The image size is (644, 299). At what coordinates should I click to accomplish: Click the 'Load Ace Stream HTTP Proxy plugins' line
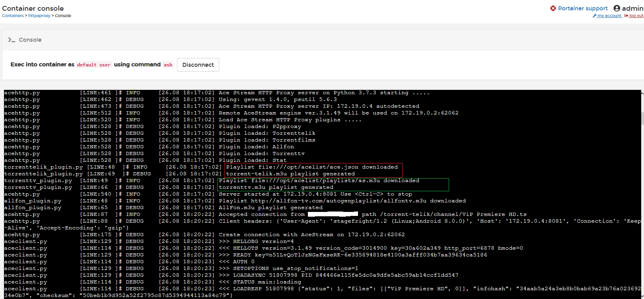click(290, 120)
